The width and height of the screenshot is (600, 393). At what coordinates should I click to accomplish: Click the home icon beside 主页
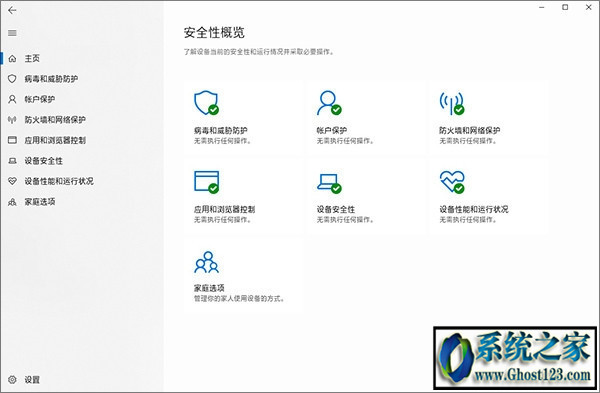[x=12, y=59]
